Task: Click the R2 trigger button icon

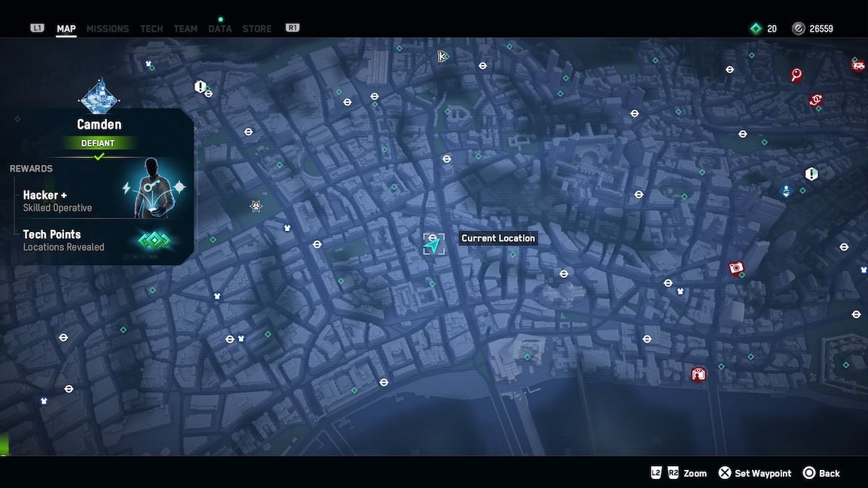Action: 673,472
